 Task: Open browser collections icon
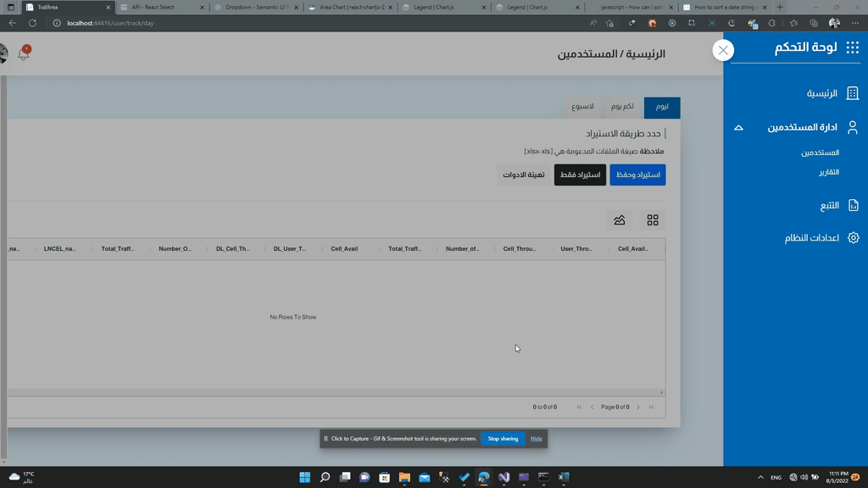(814, 23)
